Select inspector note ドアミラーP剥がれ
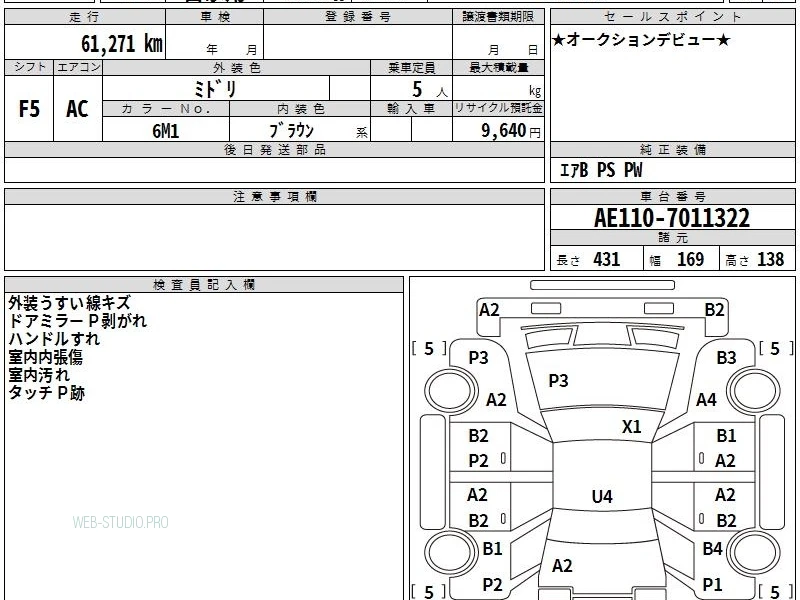Image resolution: width=800 pixels, height=600 pixels. coord(78,321)
